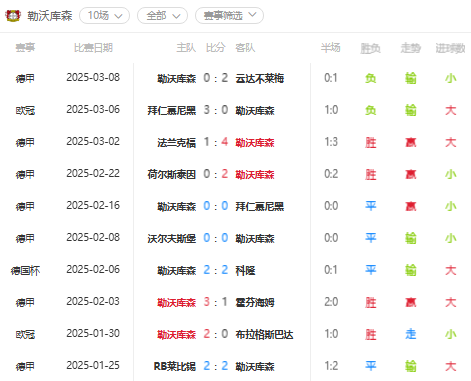
Task: Click 科隆 away team name
Action: click(245, 270)
